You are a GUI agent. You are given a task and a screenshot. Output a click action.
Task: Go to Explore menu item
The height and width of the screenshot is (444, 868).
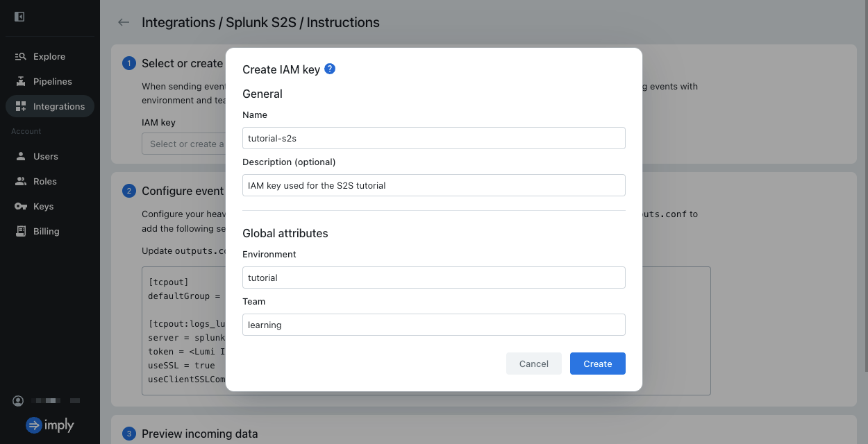pyautogui.click(x=50, y=56)
